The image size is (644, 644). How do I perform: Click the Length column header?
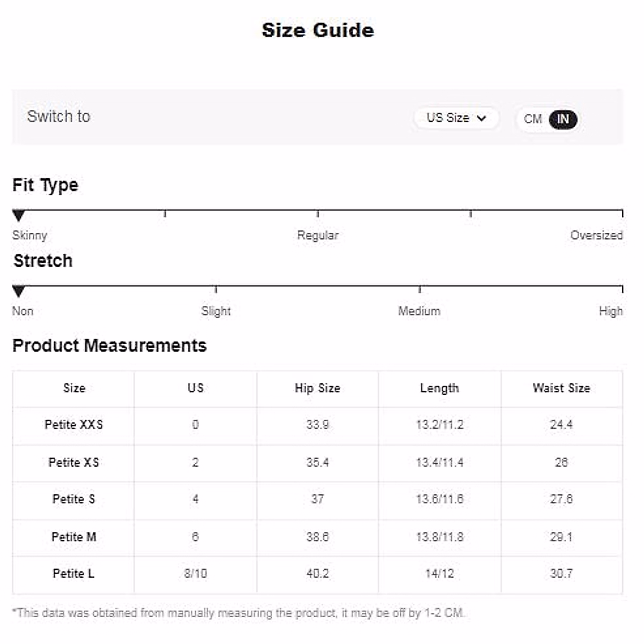tap(439, 388)
